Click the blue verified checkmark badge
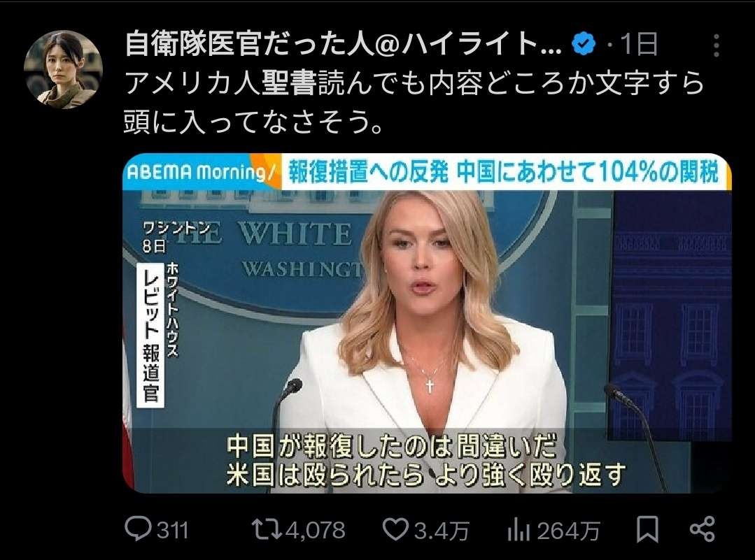 [584, 45]
